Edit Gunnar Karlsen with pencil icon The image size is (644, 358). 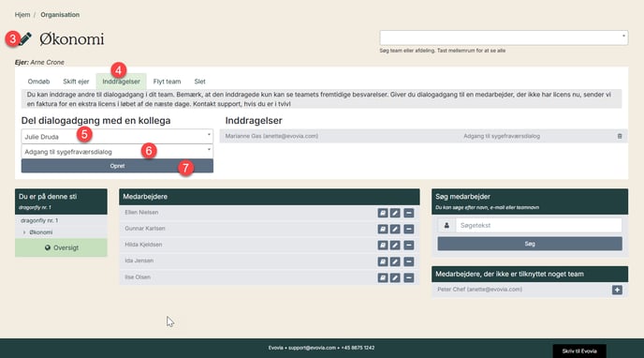click(395, 229)
